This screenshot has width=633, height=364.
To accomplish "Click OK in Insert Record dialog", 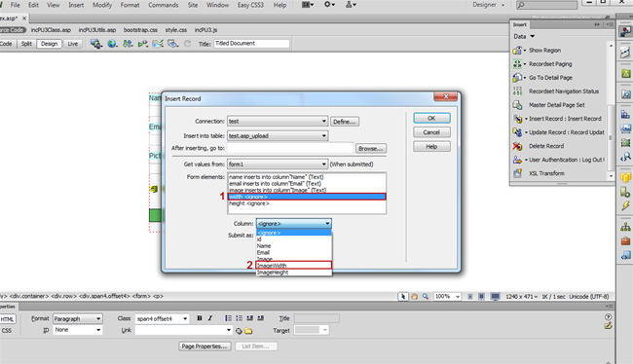I will 431,118.
